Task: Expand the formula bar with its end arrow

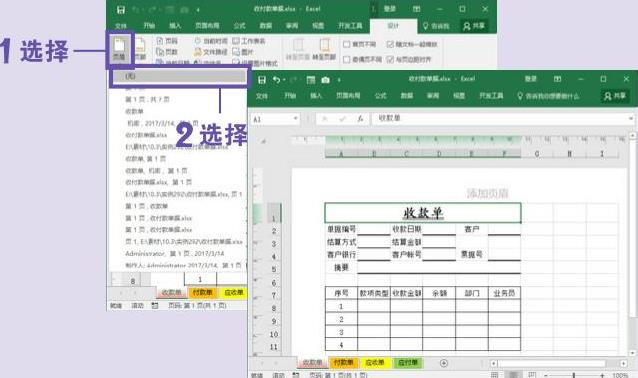Action: [631, 118]
